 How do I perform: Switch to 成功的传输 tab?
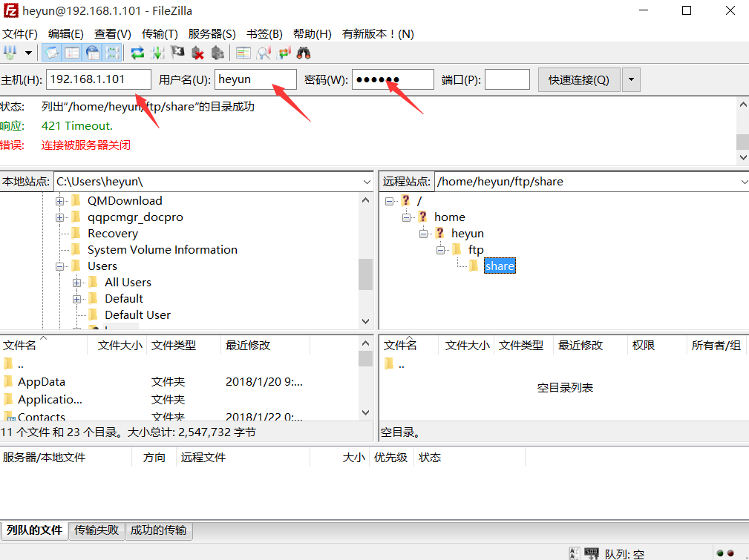pos(159,530)
